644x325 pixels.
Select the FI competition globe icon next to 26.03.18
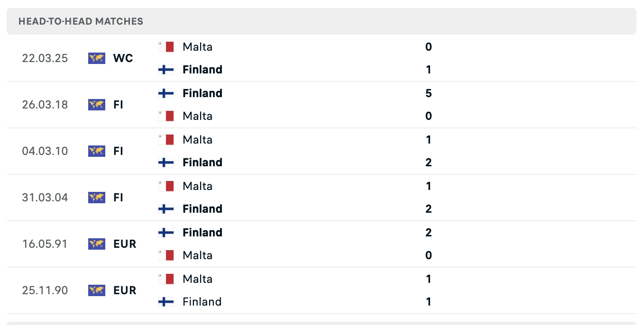[x=96, y=104]
